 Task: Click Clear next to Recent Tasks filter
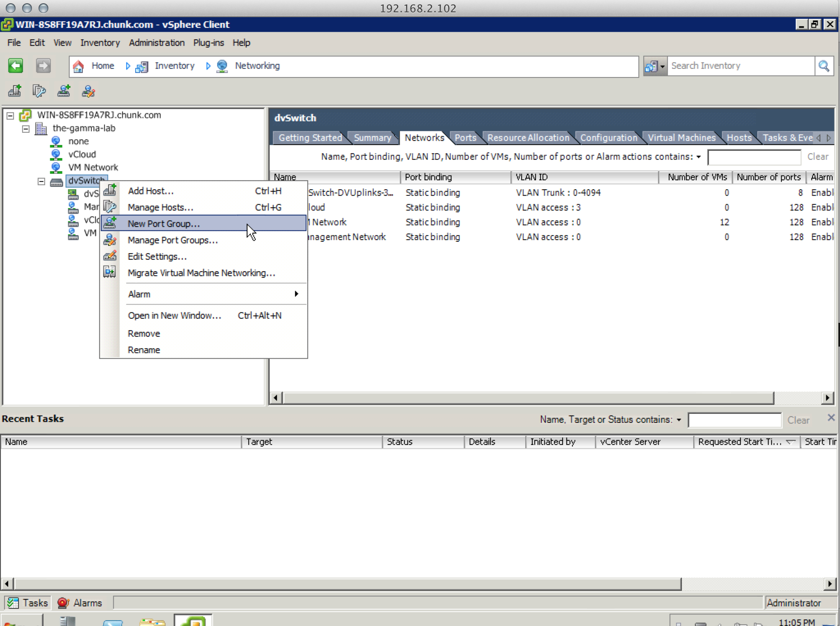point(798,420)
